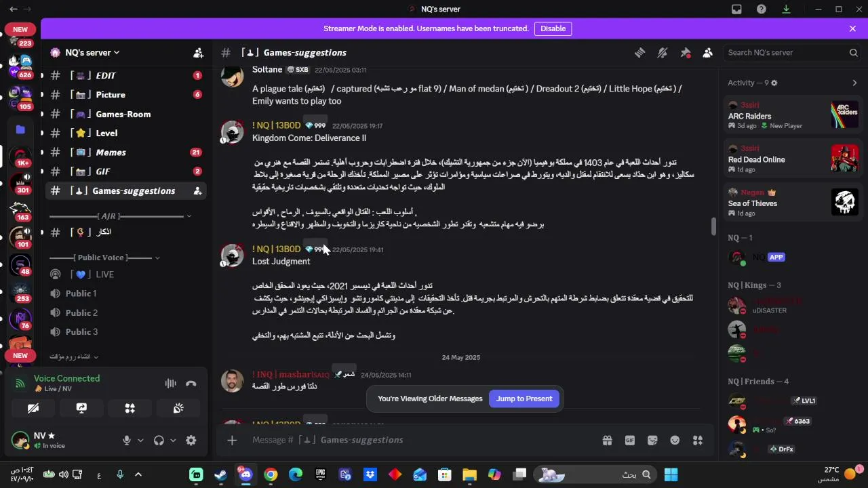Open User Settings gear
868x488 pixels.
click(191, 440)
